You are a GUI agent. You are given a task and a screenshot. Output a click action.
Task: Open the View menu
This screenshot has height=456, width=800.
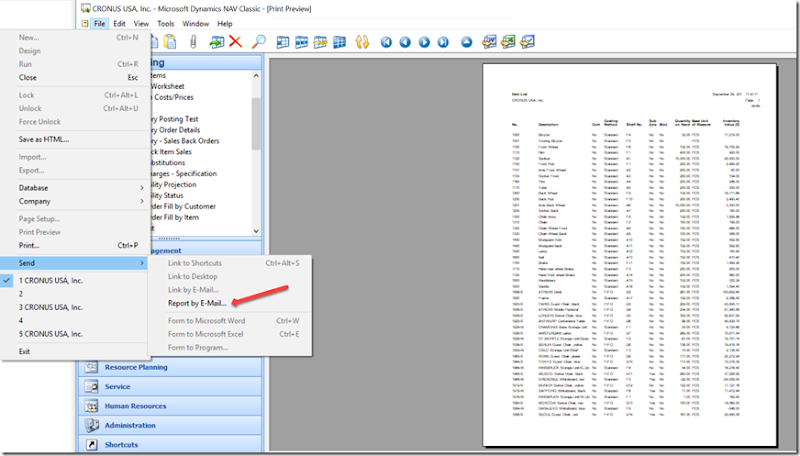(x=141, y=23)
